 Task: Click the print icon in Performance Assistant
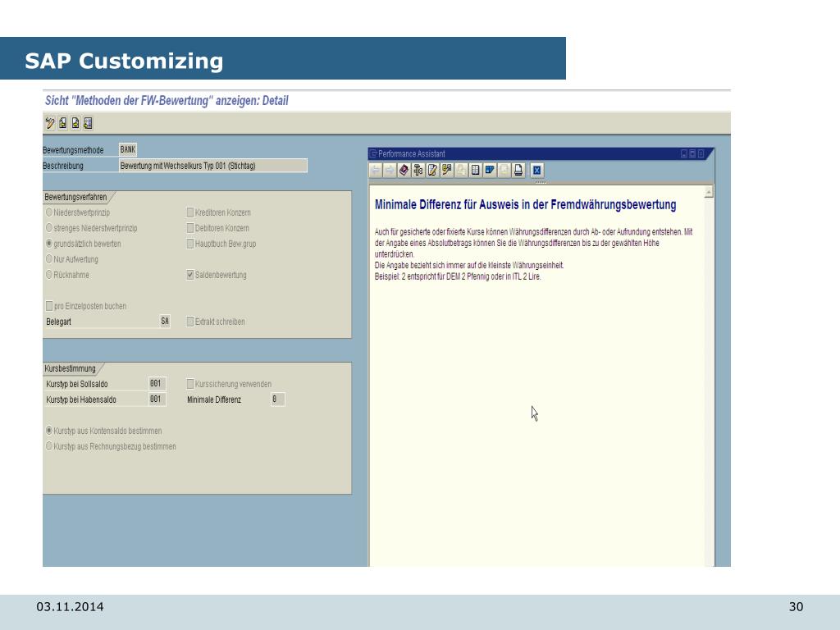point(518,171)
